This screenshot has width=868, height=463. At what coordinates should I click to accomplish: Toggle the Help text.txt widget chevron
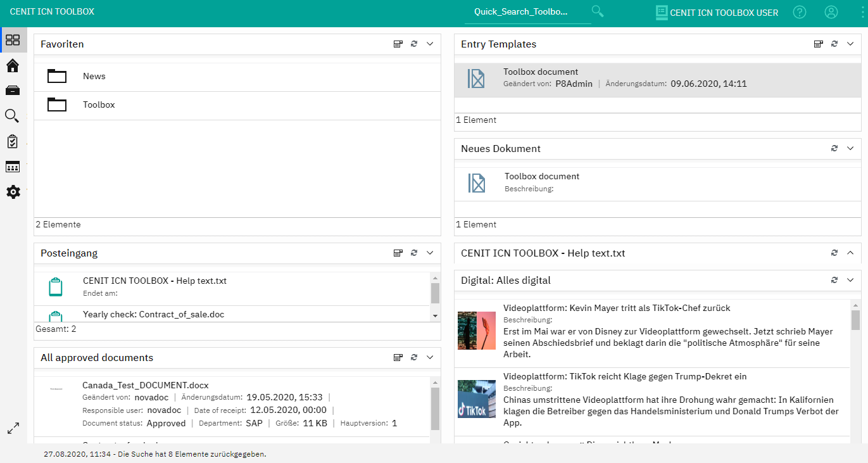850,253
